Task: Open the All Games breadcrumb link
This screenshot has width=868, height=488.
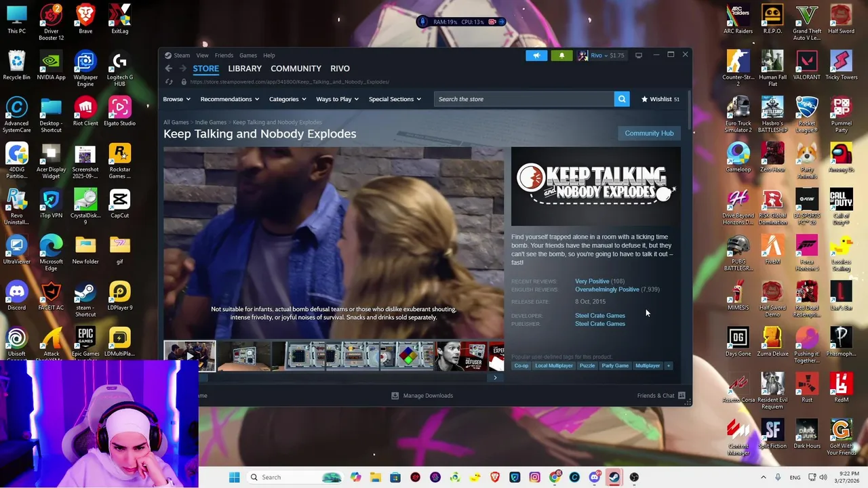Action: (x=176, y=123)
